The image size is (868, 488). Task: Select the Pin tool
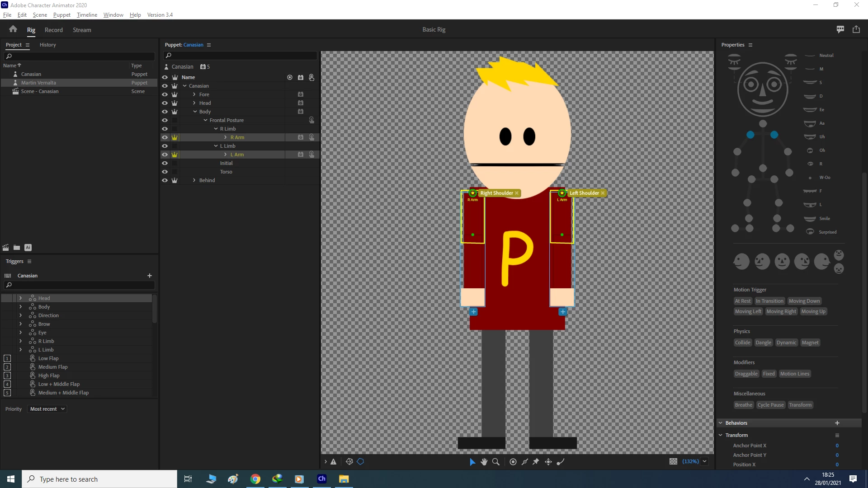[536, 462]
